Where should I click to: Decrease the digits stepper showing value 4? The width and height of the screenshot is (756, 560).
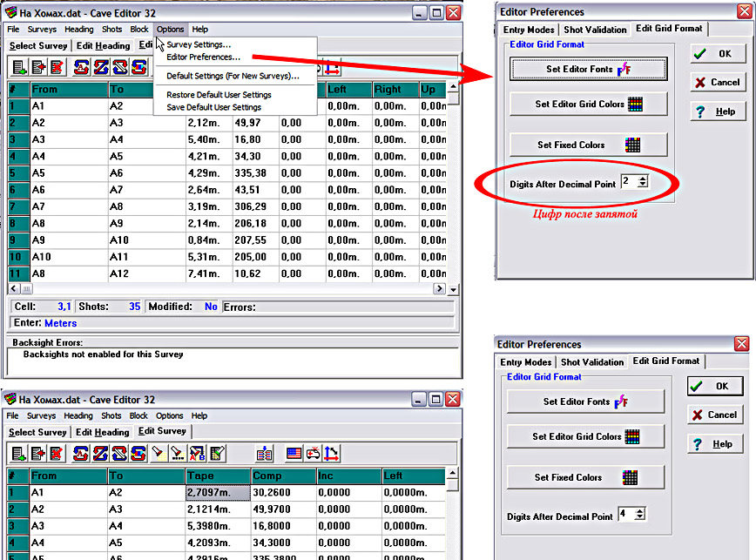click(x=640, y=517)
